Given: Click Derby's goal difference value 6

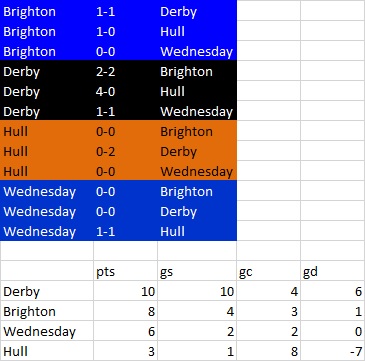Looking at the screenshot, I should [332, 292].
